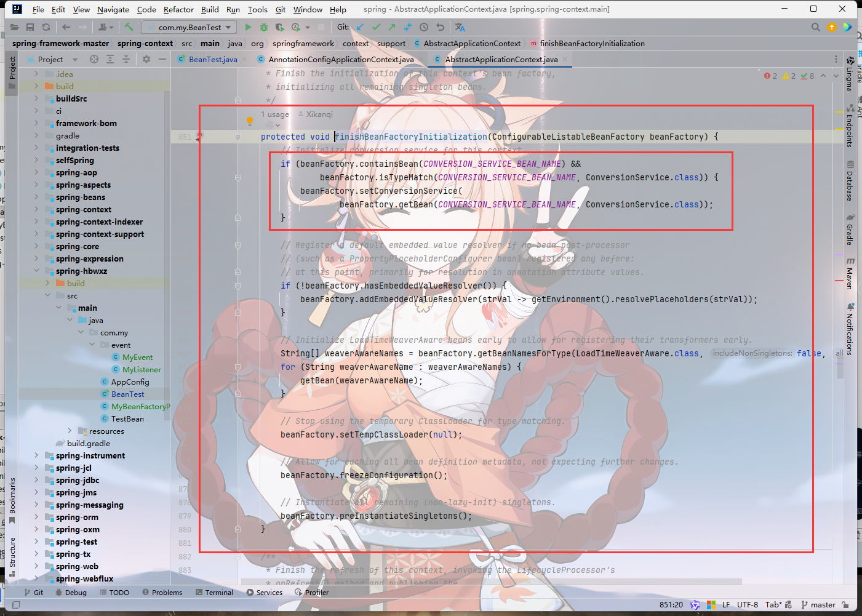Collapse the spring-hbwxz module node
The image size is (862, 616).
36,271
